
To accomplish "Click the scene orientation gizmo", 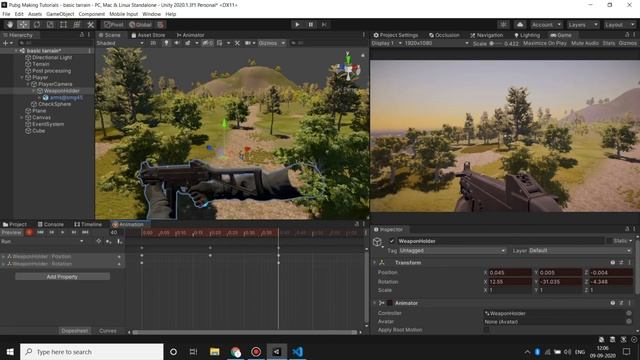I will [348, 69].
